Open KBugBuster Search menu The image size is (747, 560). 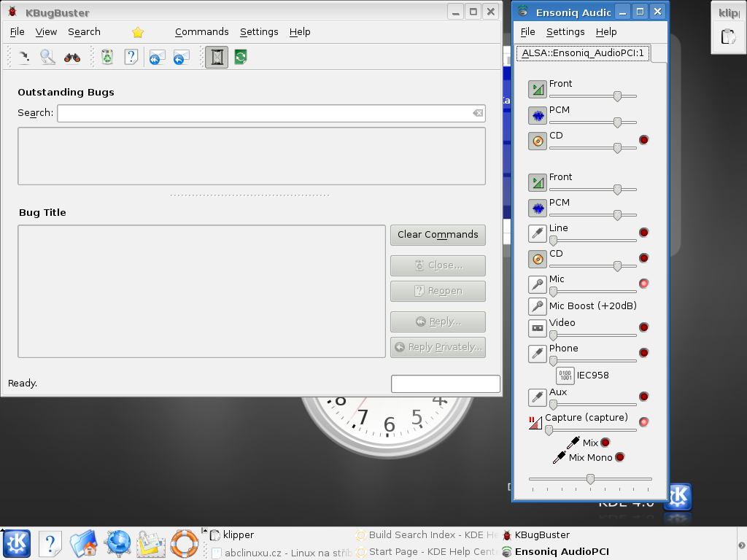pyautogui.click(x=85, y=32)
